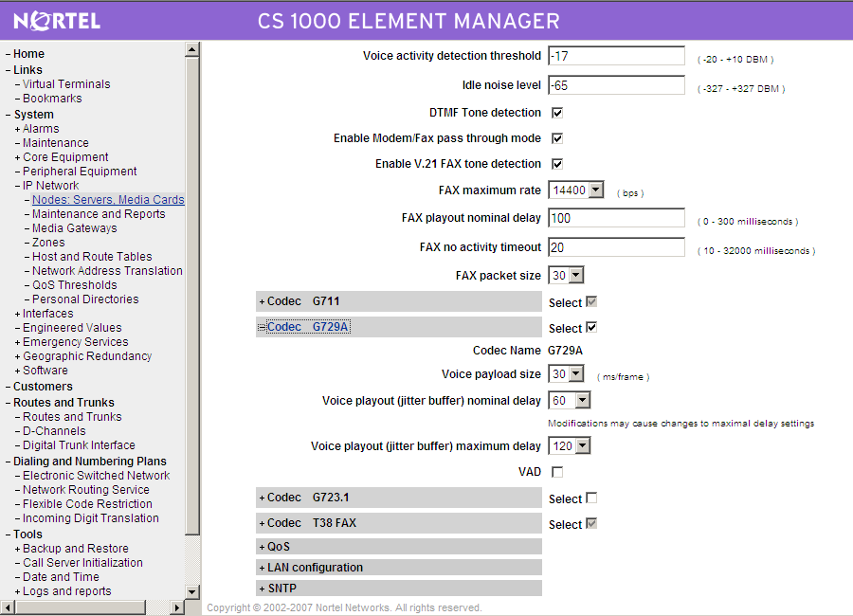Click FAX no activity timeout field
This screenshot has height=616, width=853.
coord(616,247)
